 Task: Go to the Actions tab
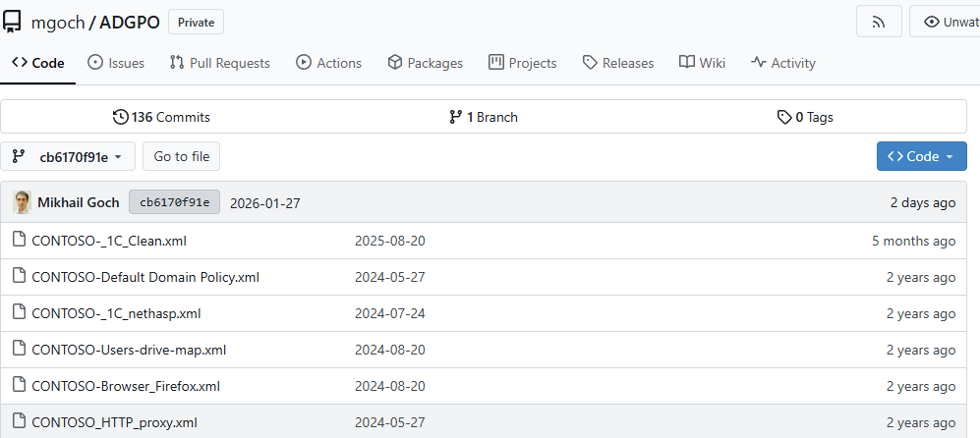coord(328,63)
